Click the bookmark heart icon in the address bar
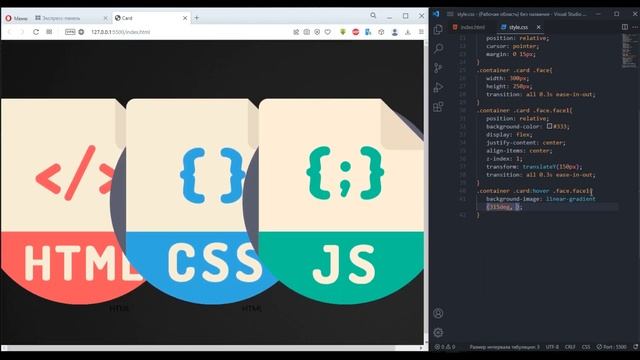Viewport: 640px width, 360px height. tap(328, 32)
